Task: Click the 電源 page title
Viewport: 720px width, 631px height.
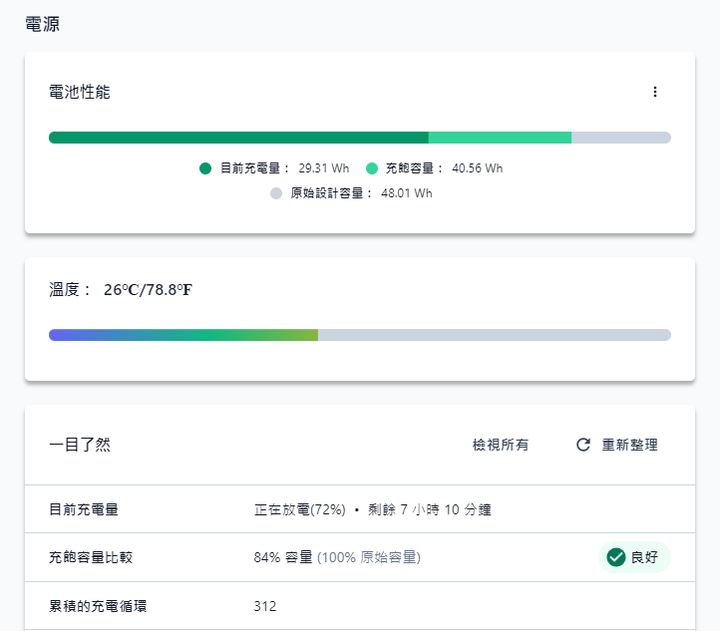Action: coord(42,24)
